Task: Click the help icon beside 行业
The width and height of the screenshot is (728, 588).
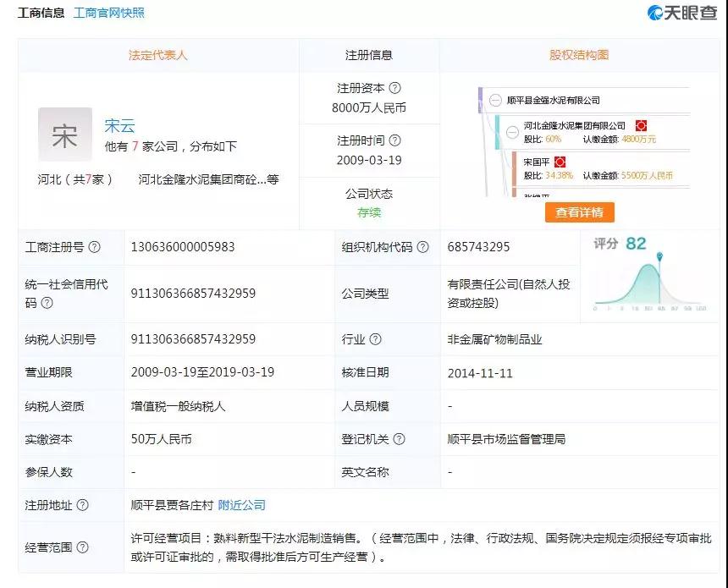Action: point(376,339)
